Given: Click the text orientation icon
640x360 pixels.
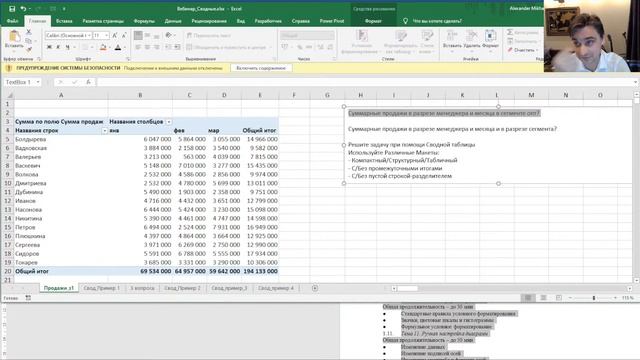Looking at the screenshot, I should (168, 36).
